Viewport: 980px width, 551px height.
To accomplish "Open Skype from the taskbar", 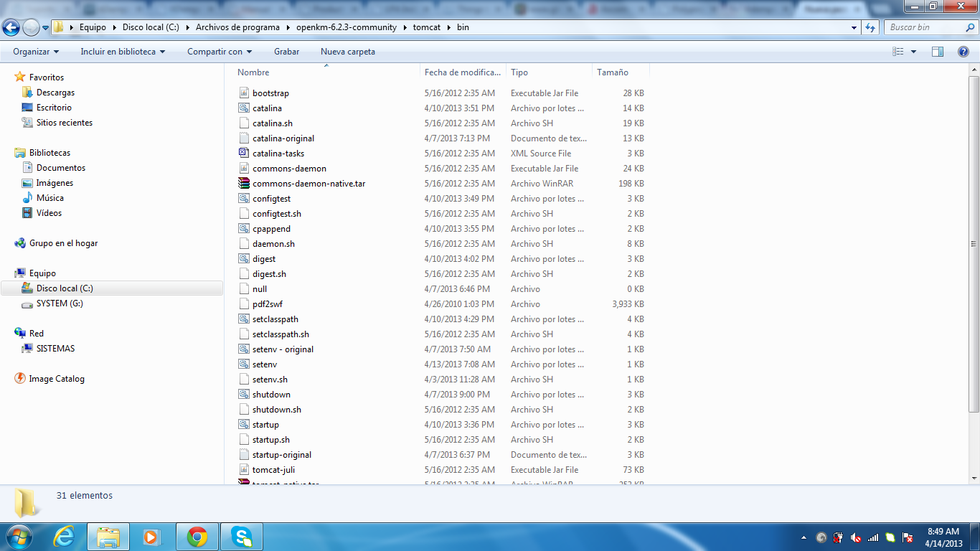I will point(241,536).
